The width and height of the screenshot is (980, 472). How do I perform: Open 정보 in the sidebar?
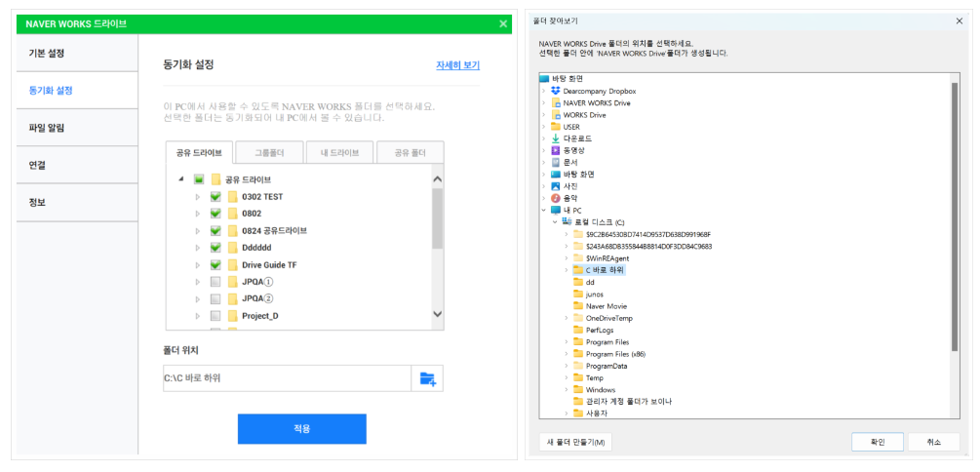coord(77,203)
